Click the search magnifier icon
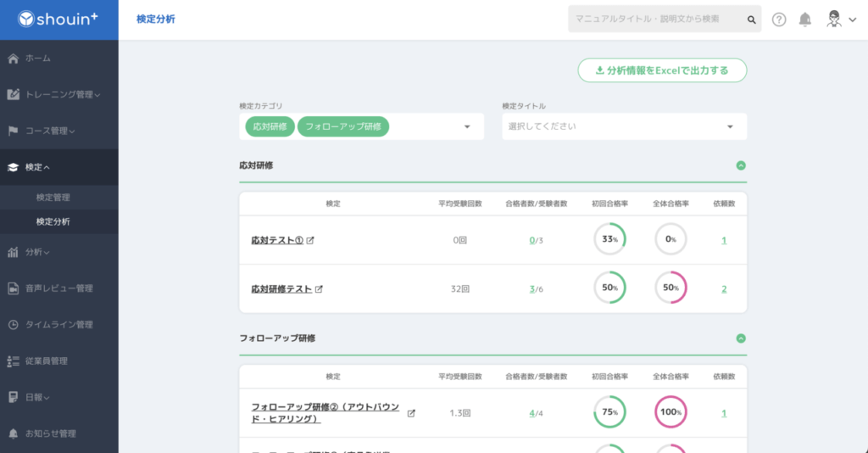 (751, 20)
